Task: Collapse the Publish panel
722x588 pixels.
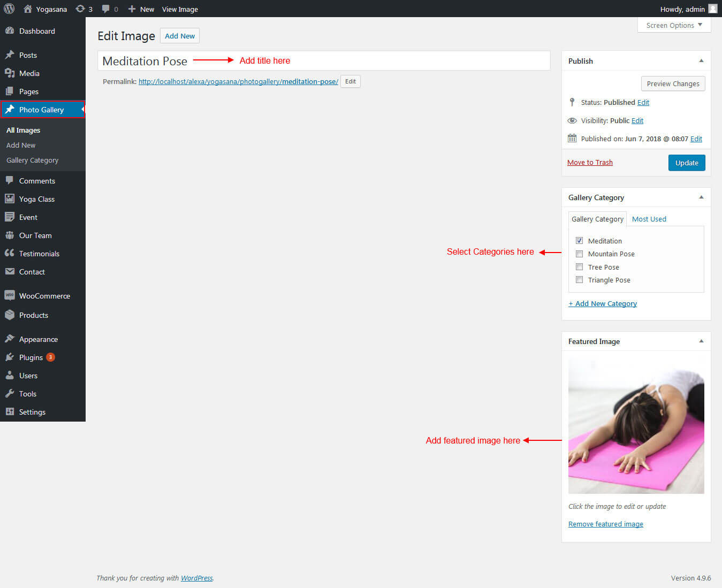Action: 701,61
